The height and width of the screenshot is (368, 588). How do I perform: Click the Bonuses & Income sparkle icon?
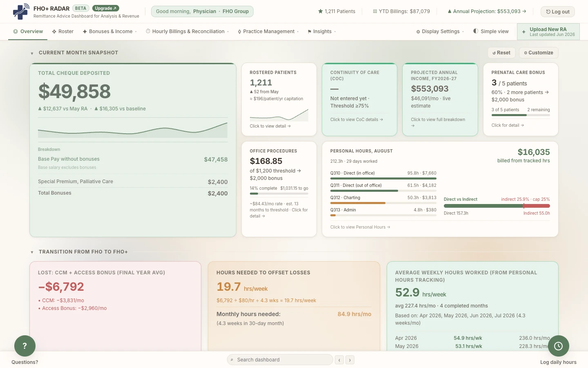[x=85, y=31]
